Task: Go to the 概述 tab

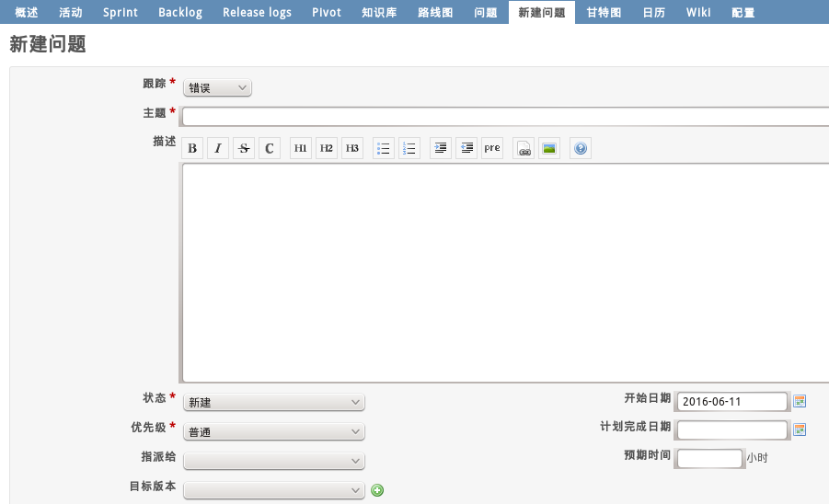Action: [x=27, y=12]
